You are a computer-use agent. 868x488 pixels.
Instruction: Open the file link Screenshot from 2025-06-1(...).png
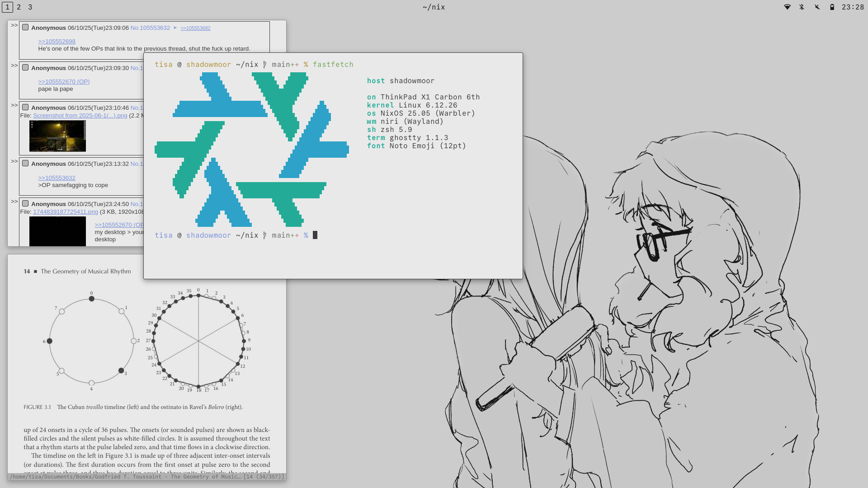pyautogui.click(x=80, y=116)
